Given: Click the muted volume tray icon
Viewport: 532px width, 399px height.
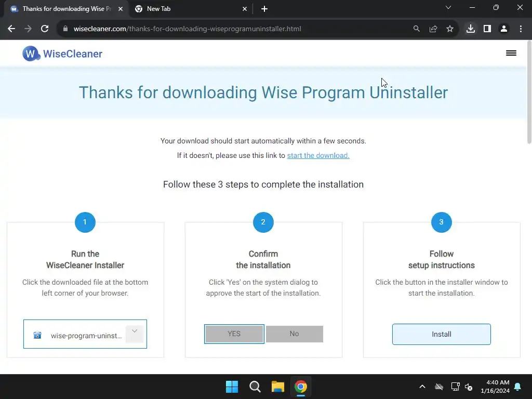Looking at the screenshot, I should click(x=469, y=387).
